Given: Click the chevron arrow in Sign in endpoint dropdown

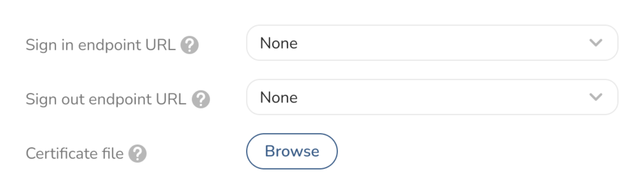Looking at the screenshot, I should point(596,43).
